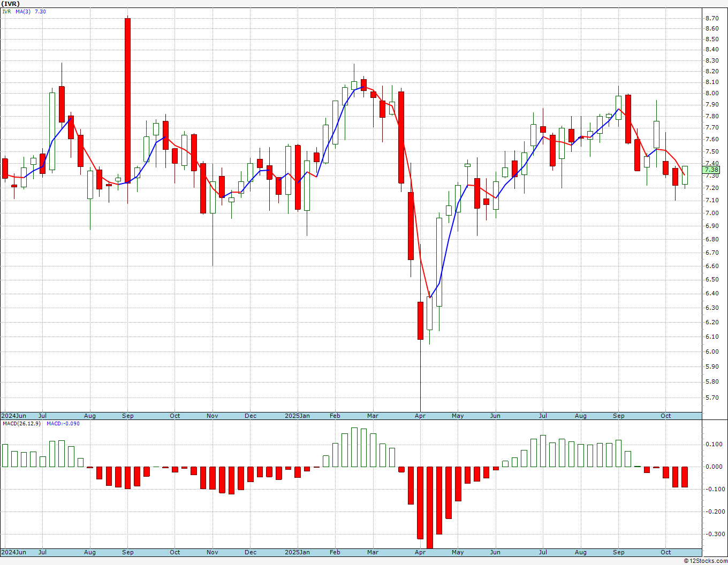Click the 7.00 price axis label

712,213
